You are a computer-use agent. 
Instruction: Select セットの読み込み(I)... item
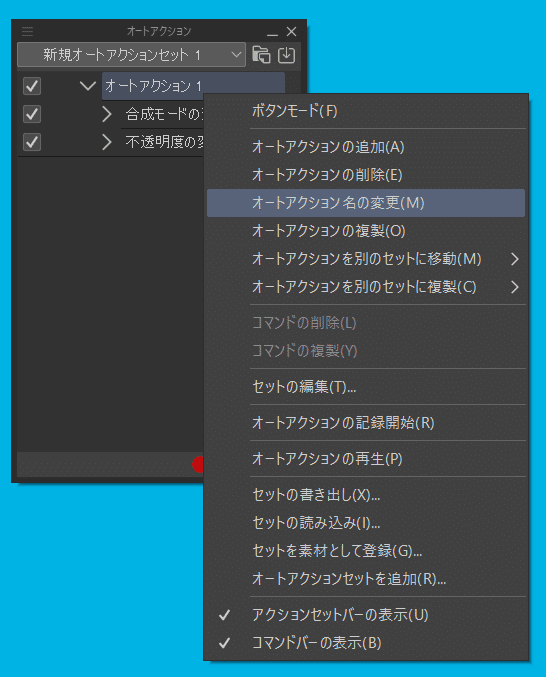[x=366, y=523]
